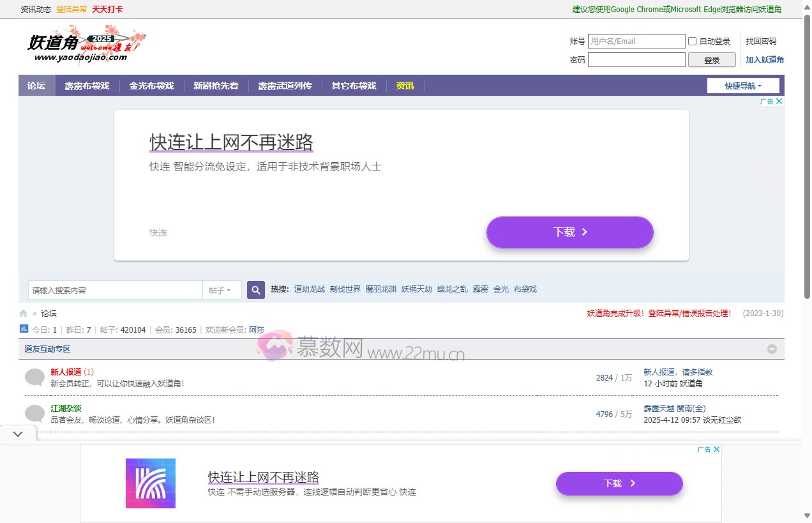Open the 快捷导航 dropdown
The width and height of the screenshot is (812, 523).
[742, 85]
